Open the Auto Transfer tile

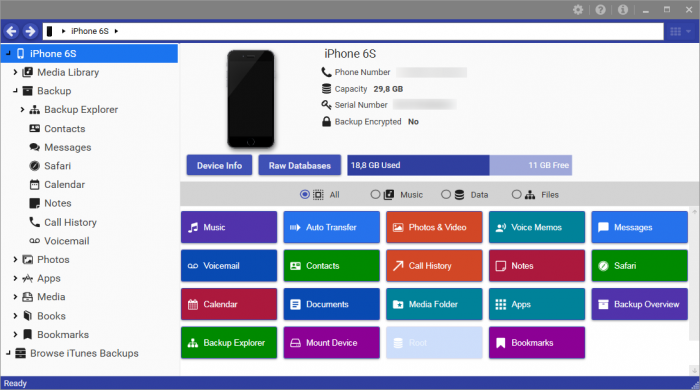click(331, 227)
